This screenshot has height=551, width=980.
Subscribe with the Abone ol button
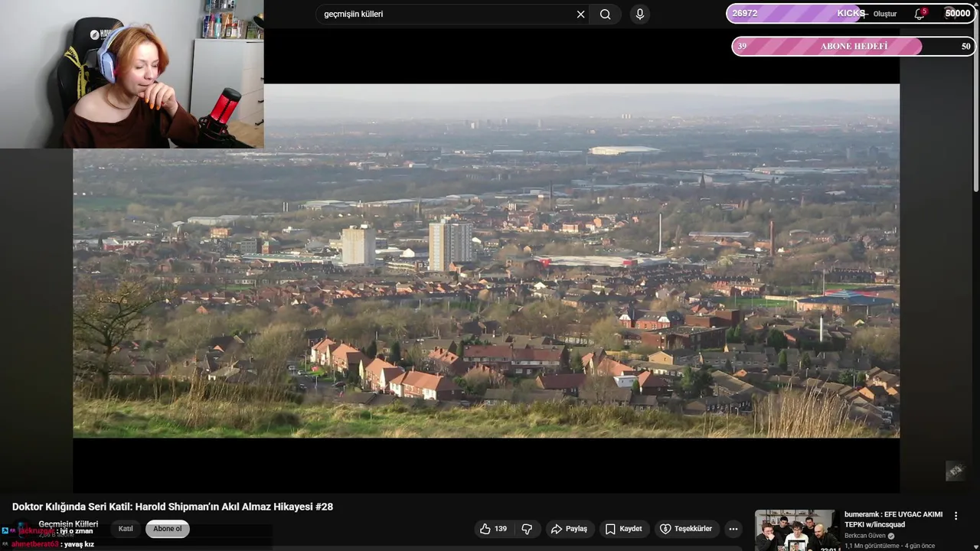[168, 529]
